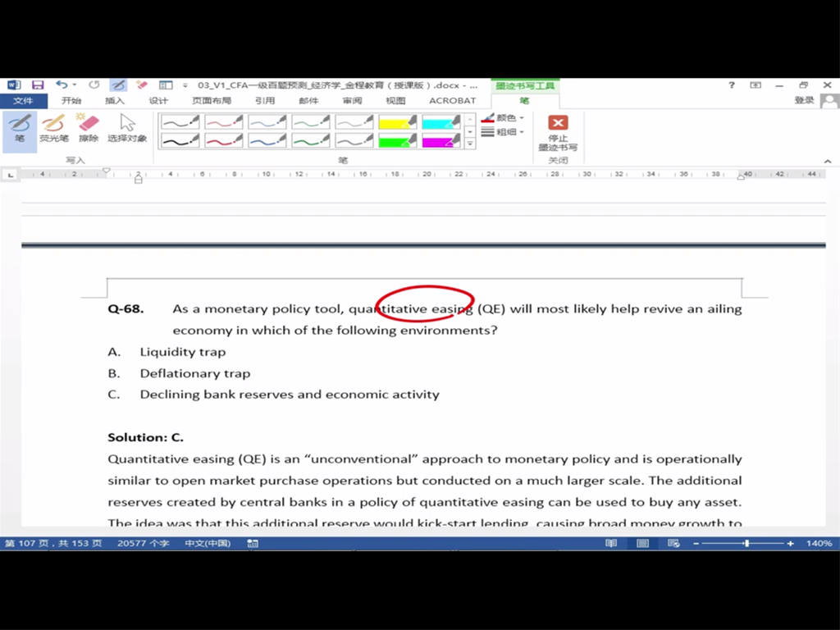The width and height of the screenshot is (840, 630).
Task: Click the tab stop selector at ruler's left
Action: point(11,175)
